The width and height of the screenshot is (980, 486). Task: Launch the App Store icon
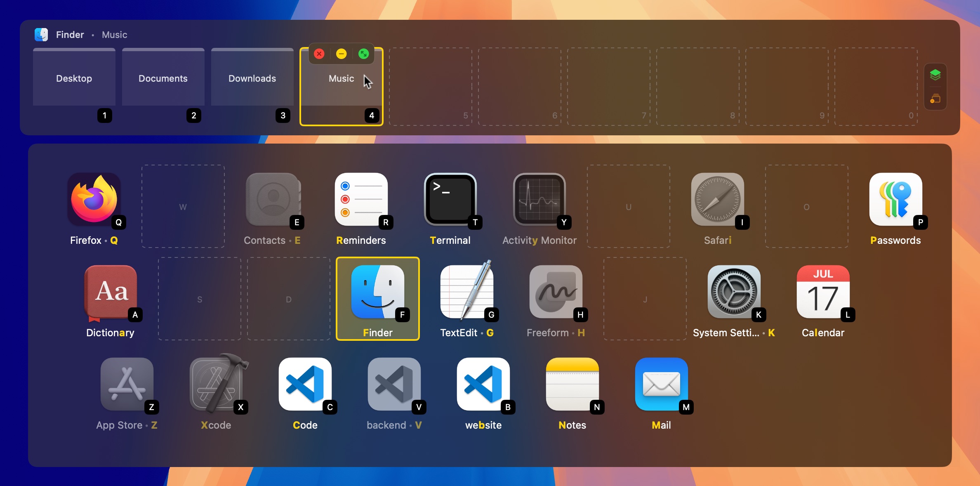coord(127,384)
